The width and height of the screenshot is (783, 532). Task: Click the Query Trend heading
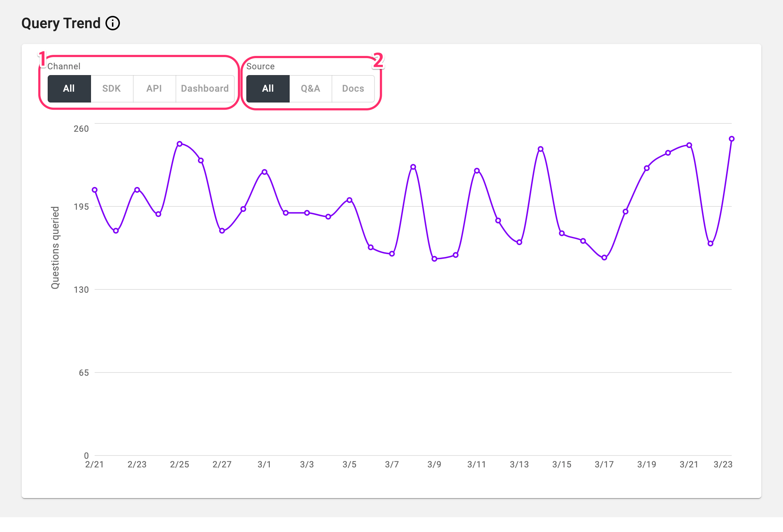click(61, 23)
